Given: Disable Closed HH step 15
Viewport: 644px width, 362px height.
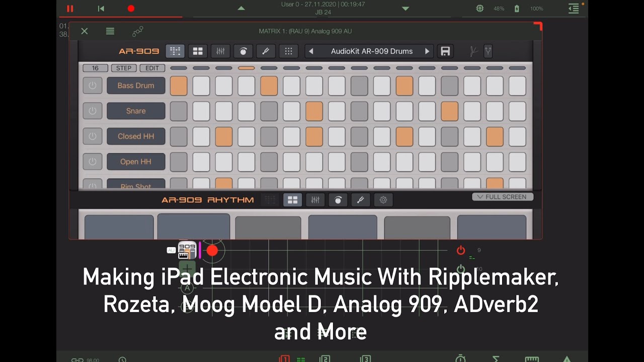Looking at the screenshot, I should tap(495, 136).
